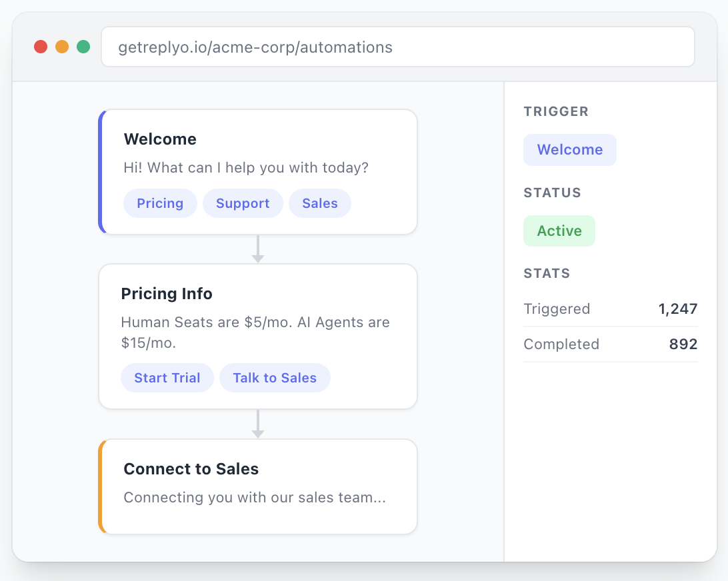Click the Completed stats row
Viewport: 728px width, 581px height.
(x=610, y=344)
